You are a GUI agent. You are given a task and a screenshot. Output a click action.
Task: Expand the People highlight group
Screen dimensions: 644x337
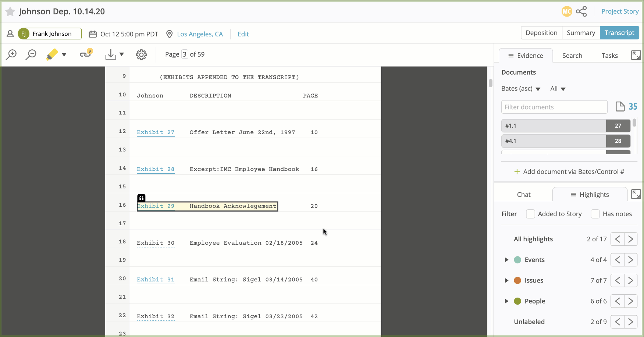pos(506,301)
